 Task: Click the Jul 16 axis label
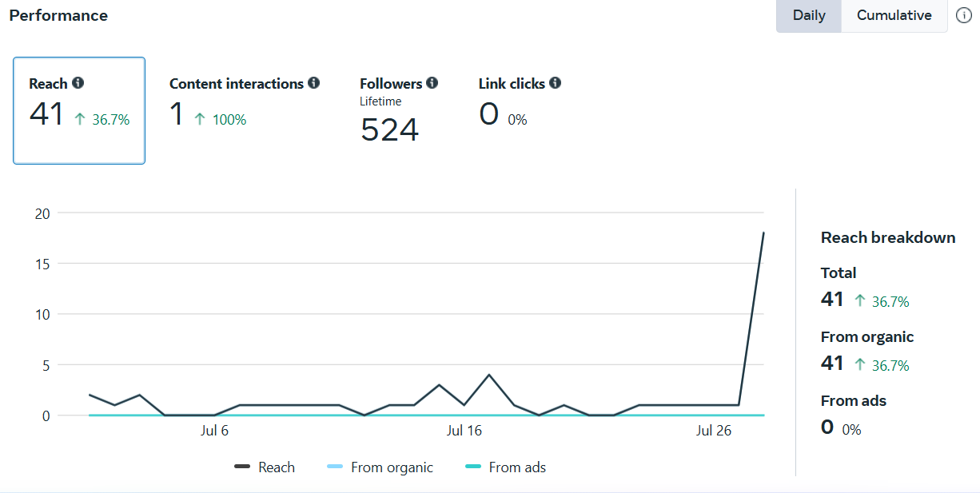[x=464, y=431]
